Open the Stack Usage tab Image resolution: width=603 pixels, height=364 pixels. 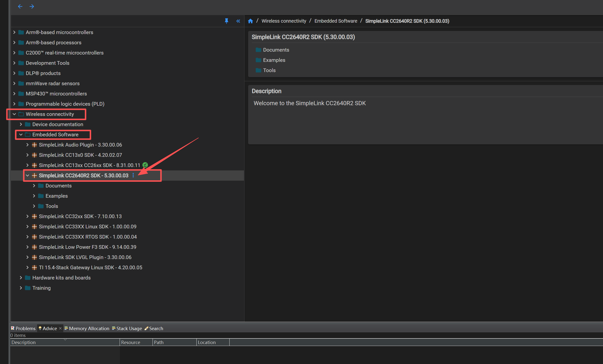tap(129, 328)
